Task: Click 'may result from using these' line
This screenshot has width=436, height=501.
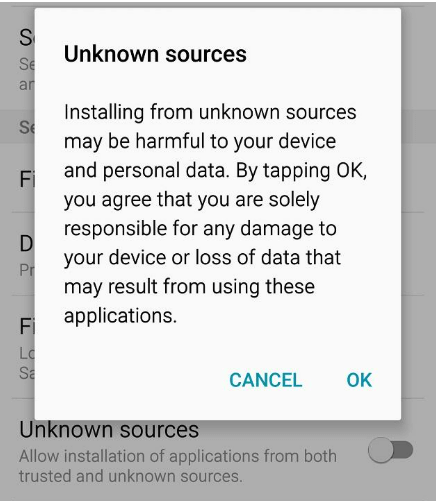Action: [x=189, y=287]
